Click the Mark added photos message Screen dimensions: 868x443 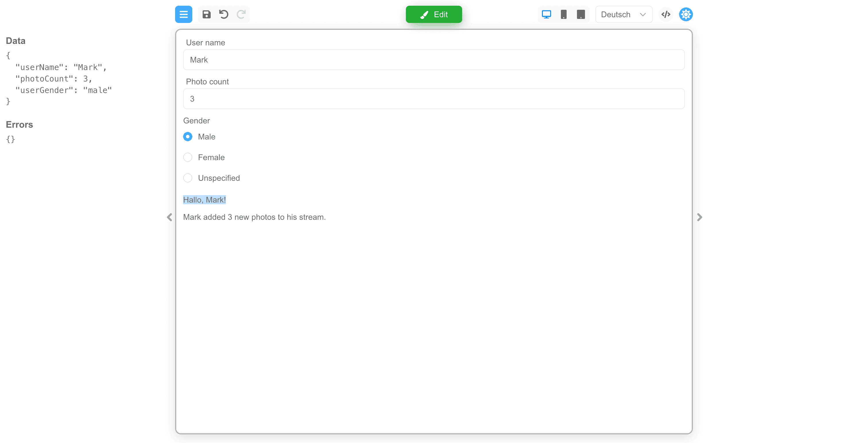click(254, 217)
